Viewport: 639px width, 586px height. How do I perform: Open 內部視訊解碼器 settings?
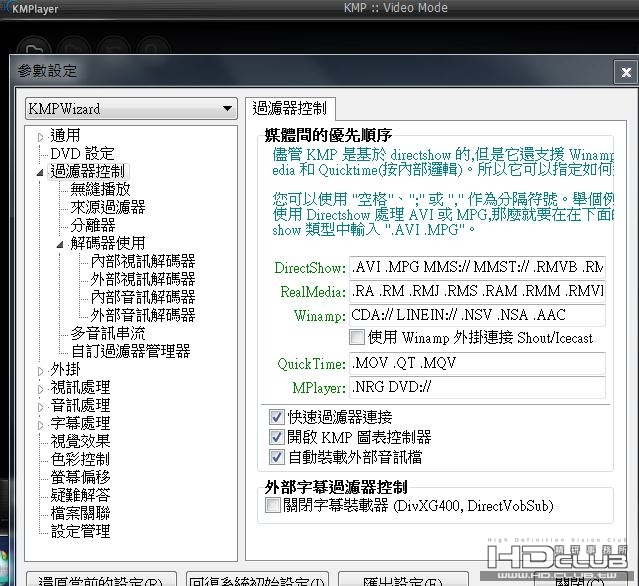[x=143, y=261]
